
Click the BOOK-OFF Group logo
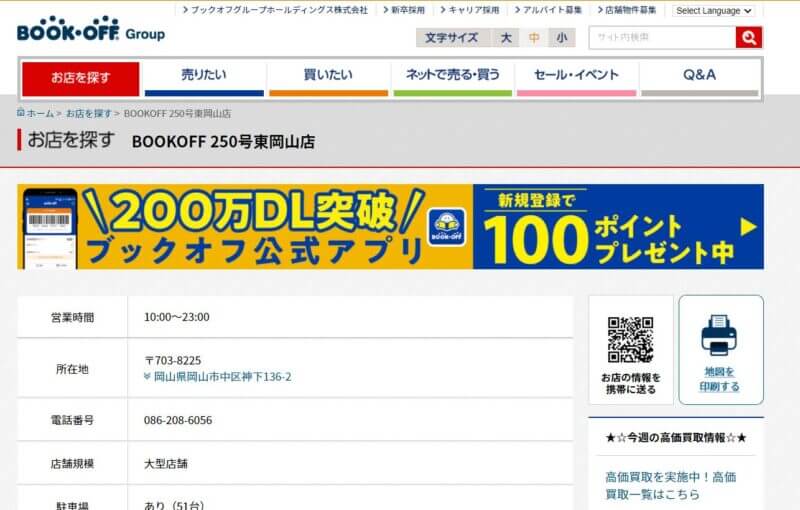coord(91,29)
